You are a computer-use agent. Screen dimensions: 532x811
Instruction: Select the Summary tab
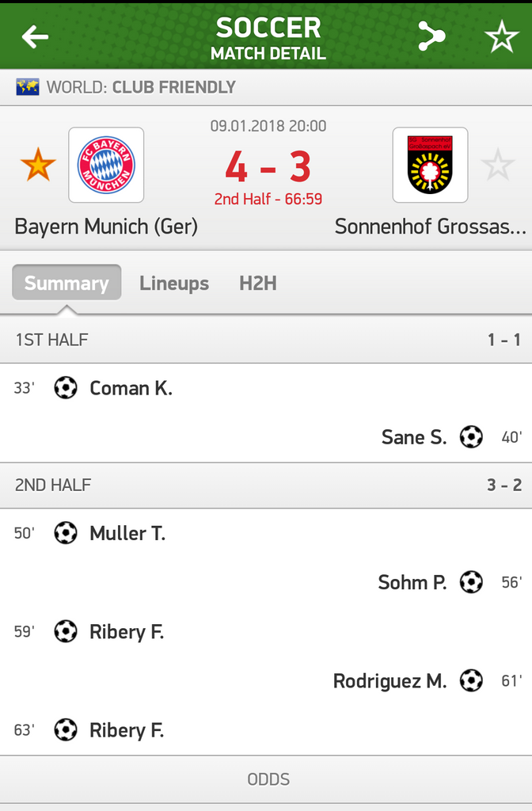click(66, 283)
